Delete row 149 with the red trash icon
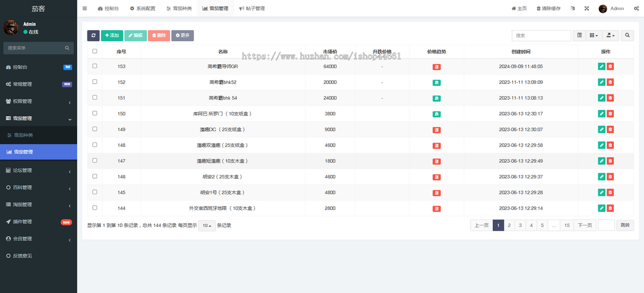 pos(610,129)
